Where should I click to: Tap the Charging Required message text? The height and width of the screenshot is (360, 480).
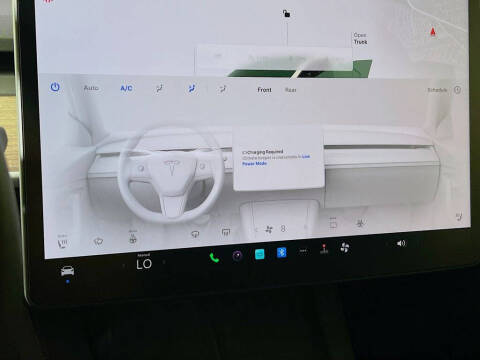tap(263, 152)
